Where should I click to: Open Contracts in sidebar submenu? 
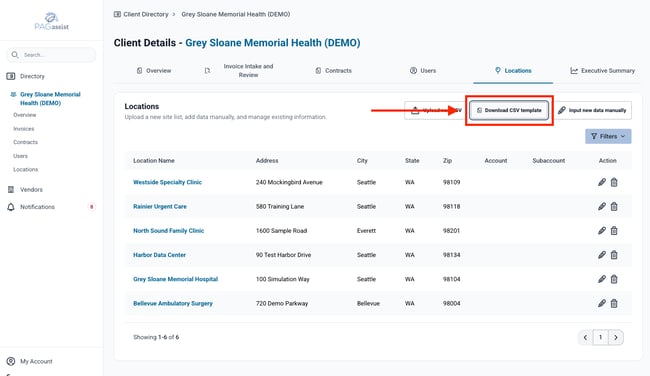tap(25, 142)
